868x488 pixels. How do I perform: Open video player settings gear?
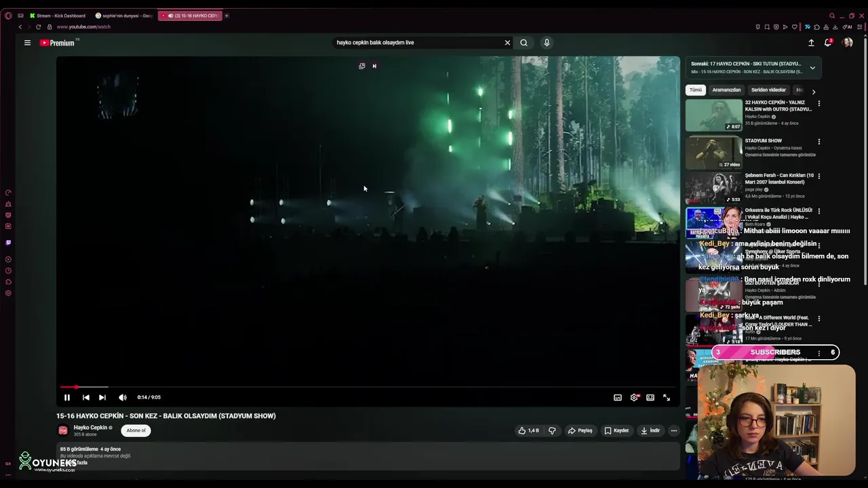tap(634, 398)
